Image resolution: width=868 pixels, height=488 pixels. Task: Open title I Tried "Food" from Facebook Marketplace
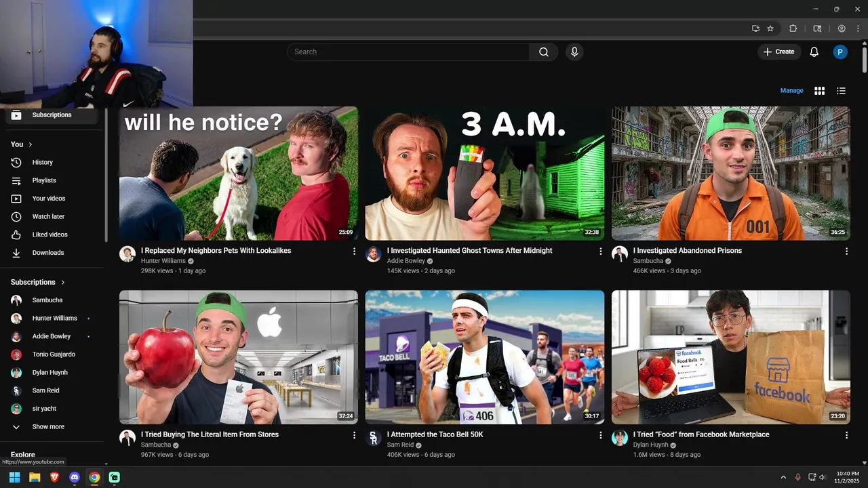(701, 434)
